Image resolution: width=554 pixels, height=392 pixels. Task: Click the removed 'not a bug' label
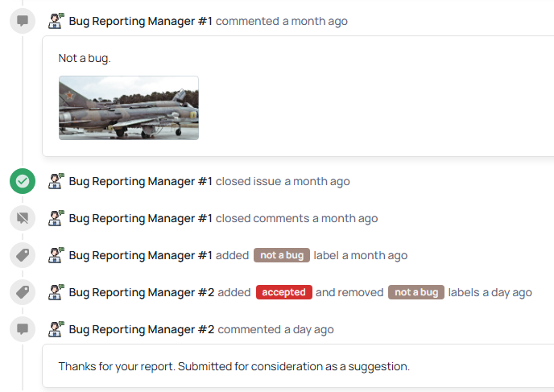point(416,292)
